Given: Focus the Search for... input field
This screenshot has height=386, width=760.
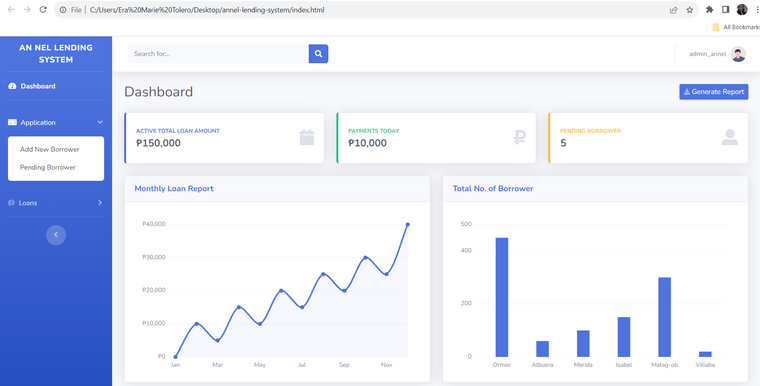Looking at the screenshot, I should point(219,54).
